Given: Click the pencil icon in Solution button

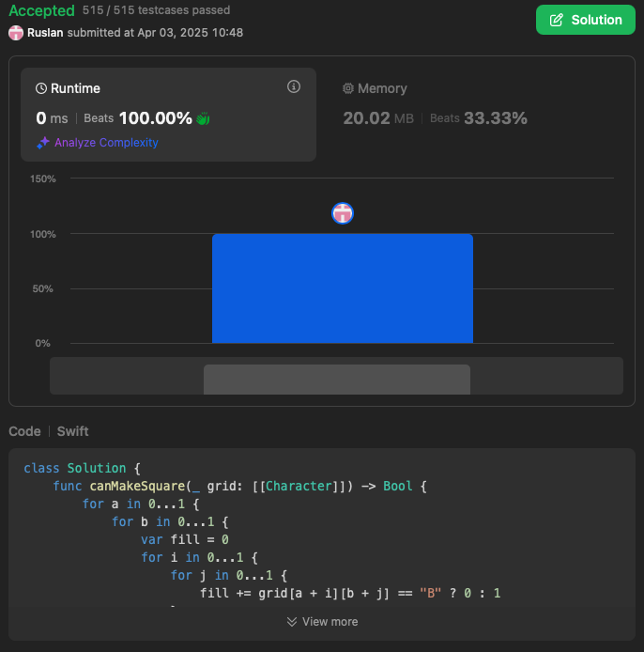Looking at the screenshot, I should [x=557, y=20].
